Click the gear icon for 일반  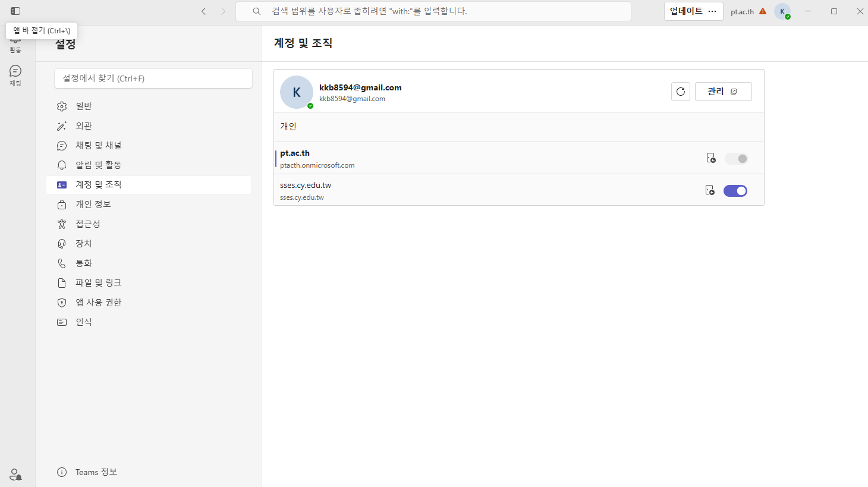62,106
